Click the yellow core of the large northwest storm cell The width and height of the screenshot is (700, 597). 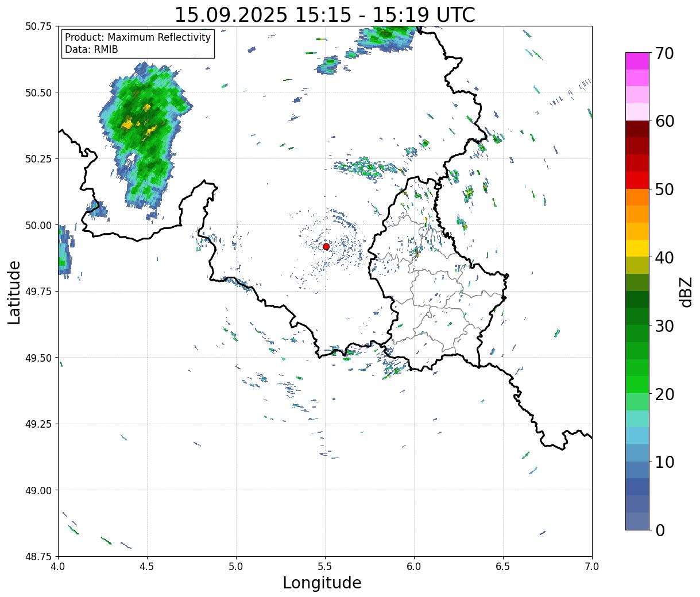[127, 123]
